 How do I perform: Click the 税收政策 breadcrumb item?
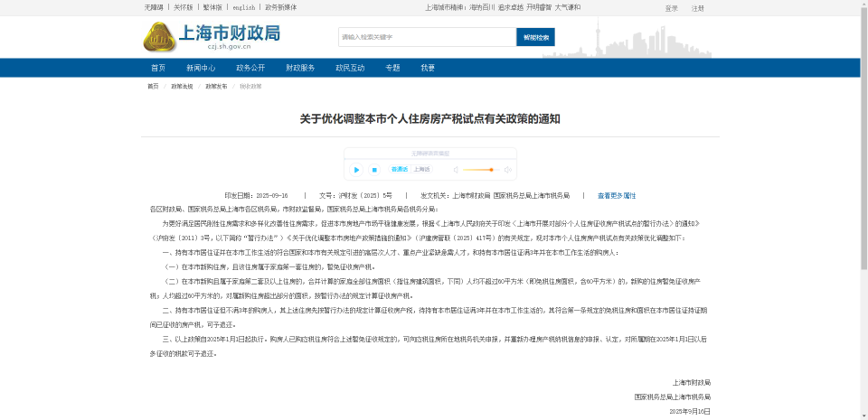coord(250,87)
